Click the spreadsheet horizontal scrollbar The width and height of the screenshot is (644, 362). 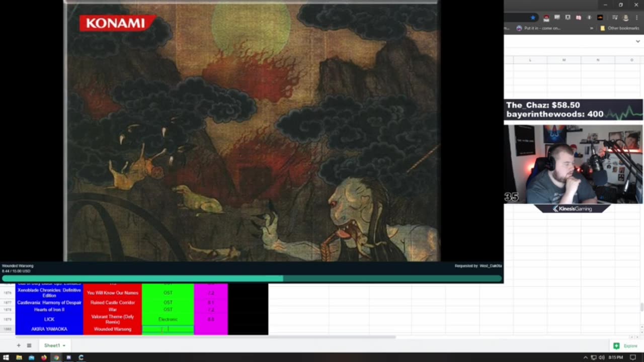[205, 337]
